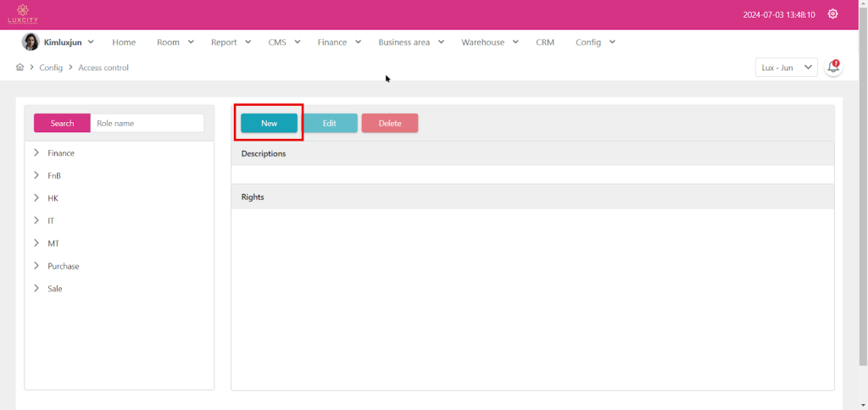Open the Business area menu
The image size is (868, 410).
(x=410, y=42)
